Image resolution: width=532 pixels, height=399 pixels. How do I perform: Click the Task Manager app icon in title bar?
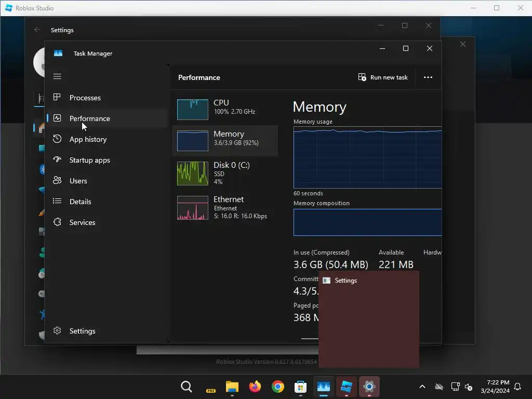pos(58,54)
